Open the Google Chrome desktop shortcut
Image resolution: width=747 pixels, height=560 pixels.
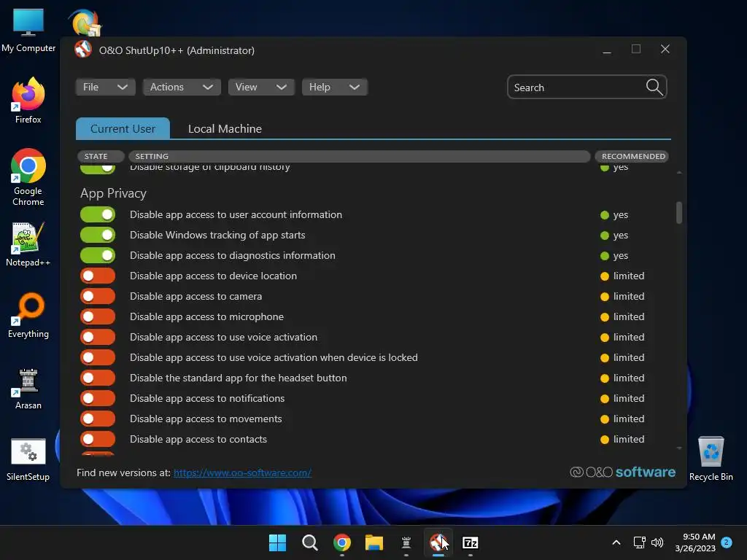pos(28,177)
